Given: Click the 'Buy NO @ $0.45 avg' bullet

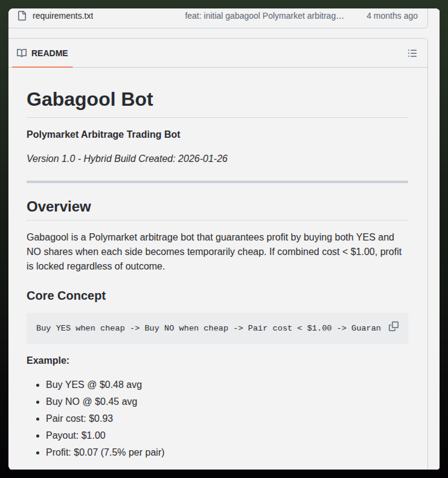Looking at the screenshot, I should point(91,402).
